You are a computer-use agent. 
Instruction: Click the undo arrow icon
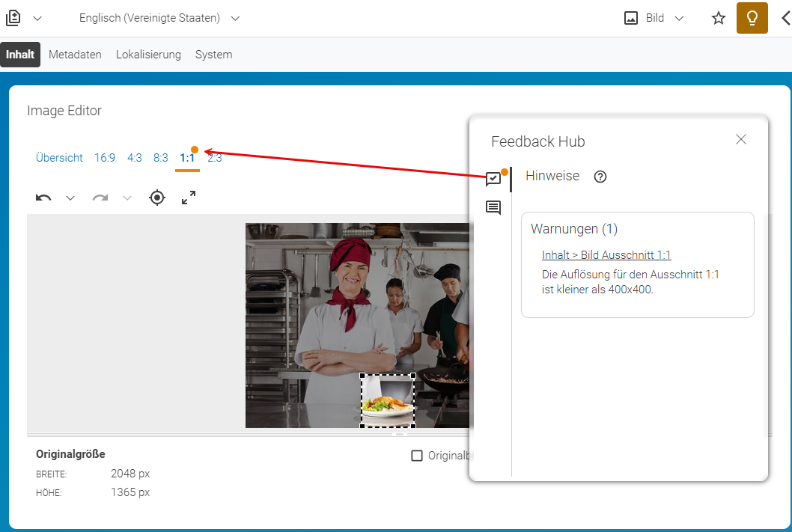pyautogui.click(x=43, y=198)
